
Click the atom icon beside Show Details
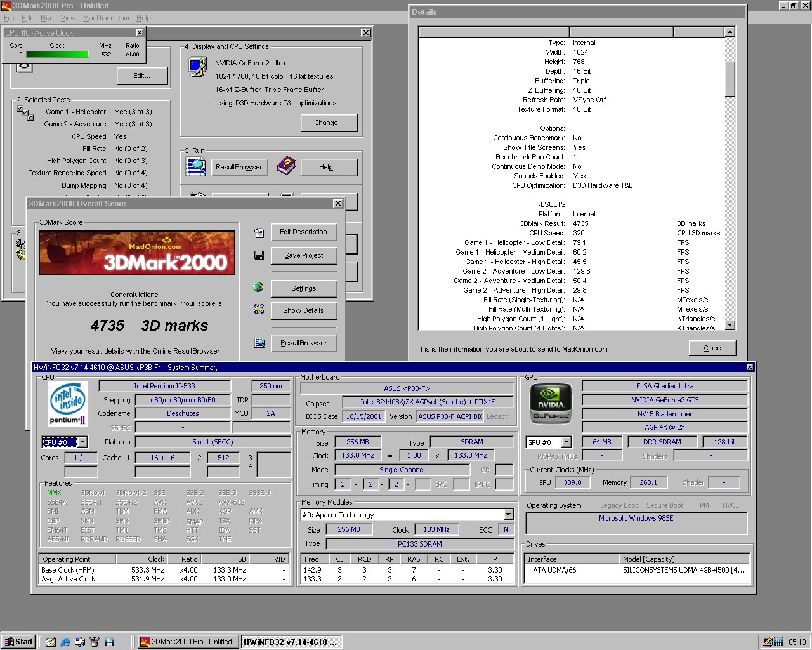point(259,309)
